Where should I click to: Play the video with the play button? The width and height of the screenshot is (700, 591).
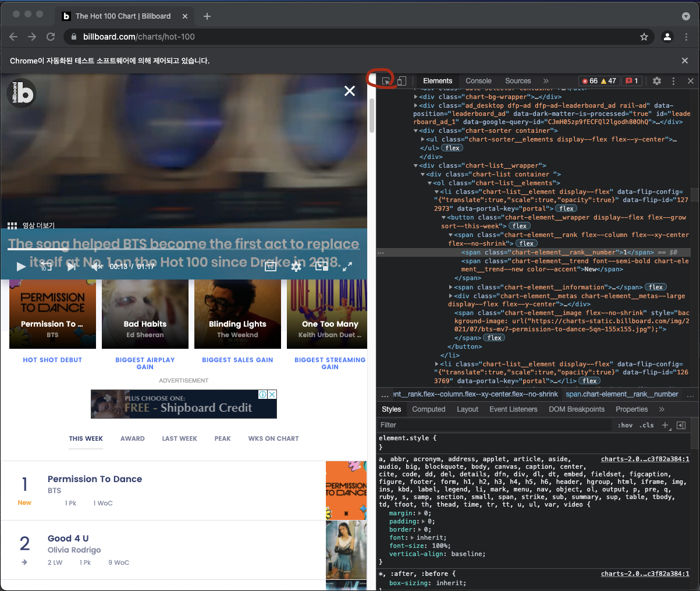tap(21, 267)
